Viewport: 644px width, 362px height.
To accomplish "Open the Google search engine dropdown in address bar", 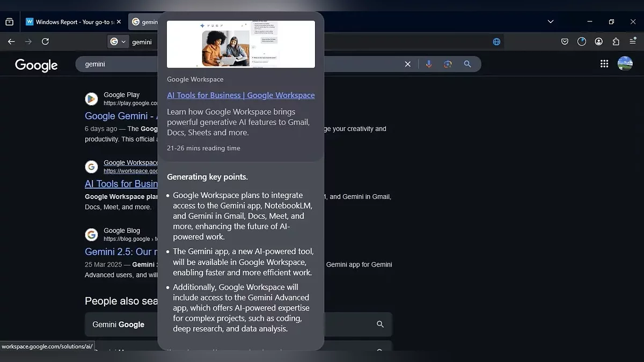I will [x=118, y=42].
